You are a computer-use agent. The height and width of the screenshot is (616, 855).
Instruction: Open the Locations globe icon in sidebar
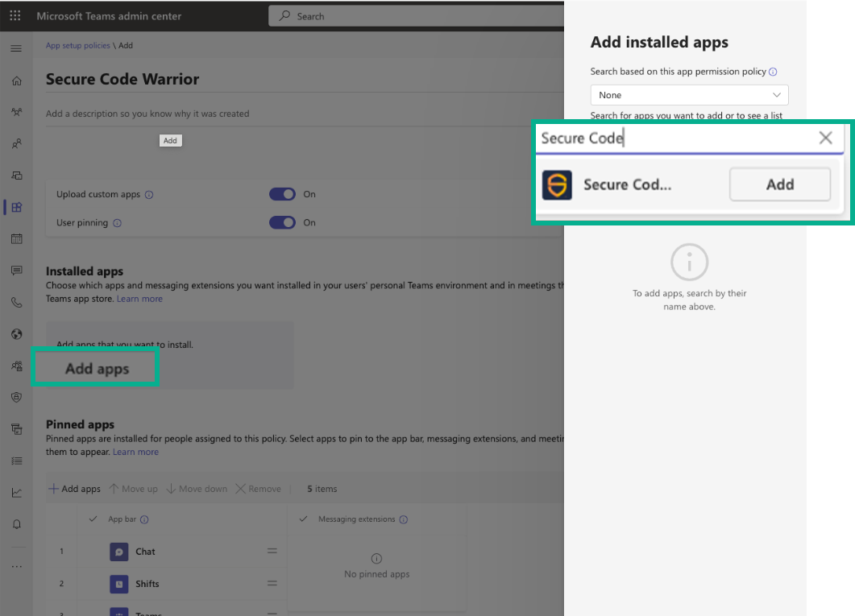tap(17, 334)
